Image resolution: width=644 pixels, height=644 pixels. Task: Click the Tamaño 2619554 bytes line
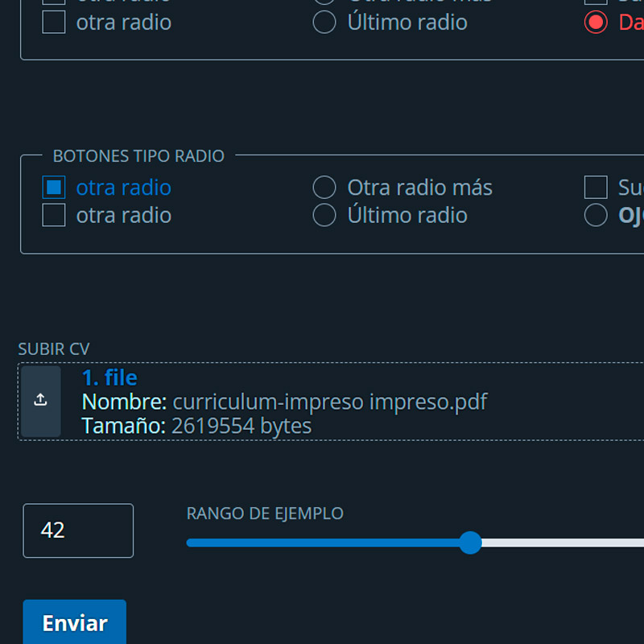pyautogui.click(x=196, y=426)
